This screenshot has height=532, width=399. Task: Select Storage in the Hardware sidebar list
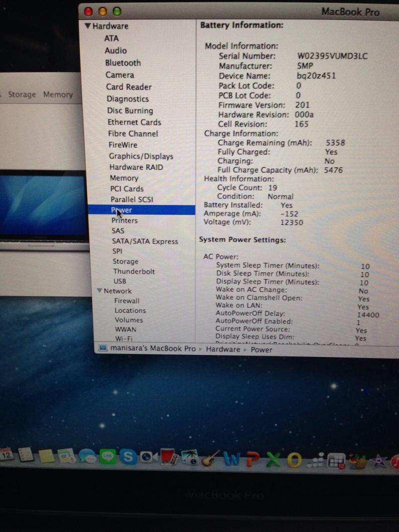(x=126, y=261)
